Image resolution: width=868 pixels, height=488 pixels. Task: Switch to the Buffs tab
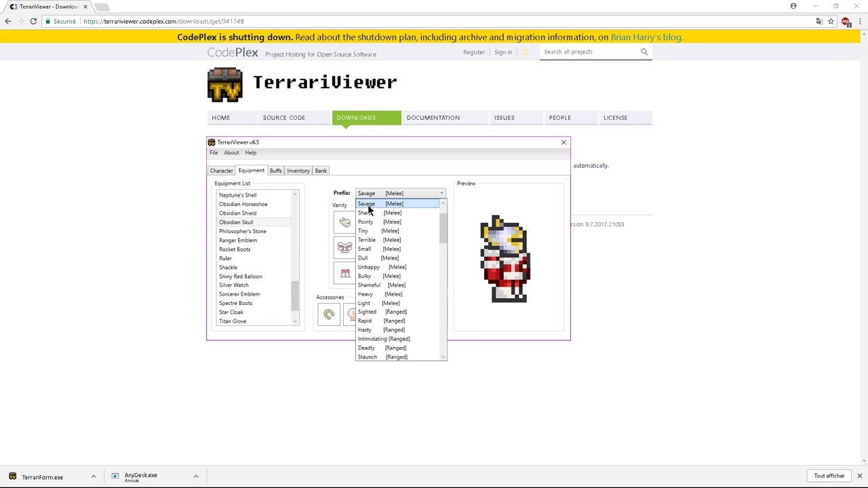(x=275, y=171)
